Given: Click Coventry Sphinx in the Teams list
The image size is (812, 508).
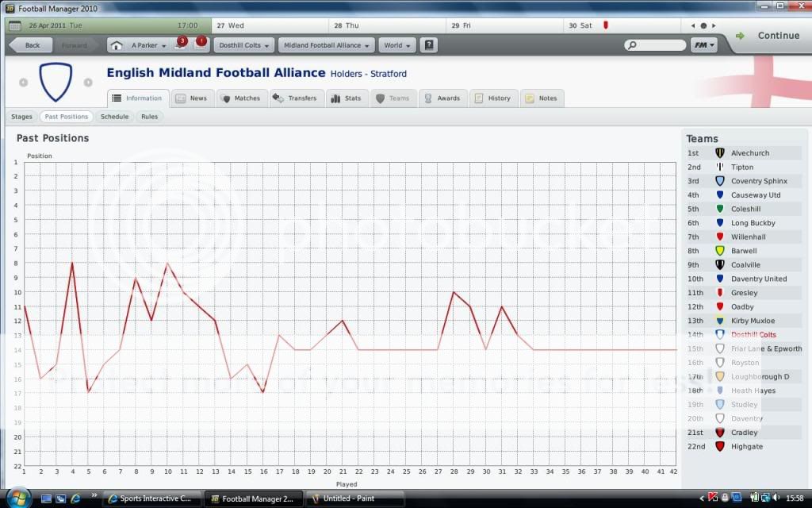Looking at the screenshot, I should [759, 181].
